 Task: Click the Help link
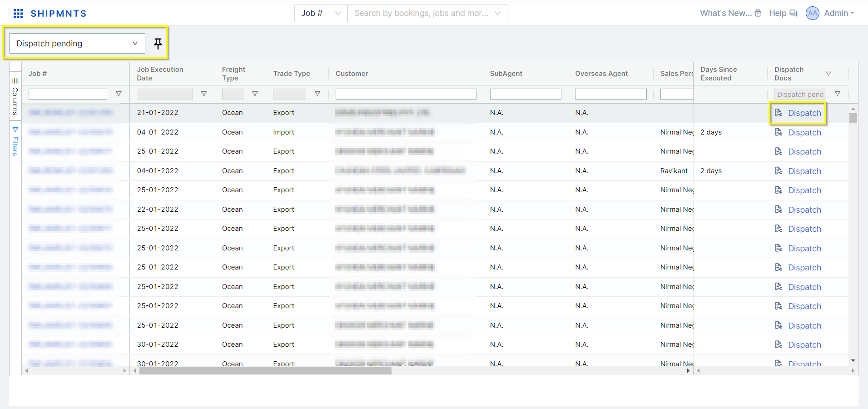click(778, 13)
